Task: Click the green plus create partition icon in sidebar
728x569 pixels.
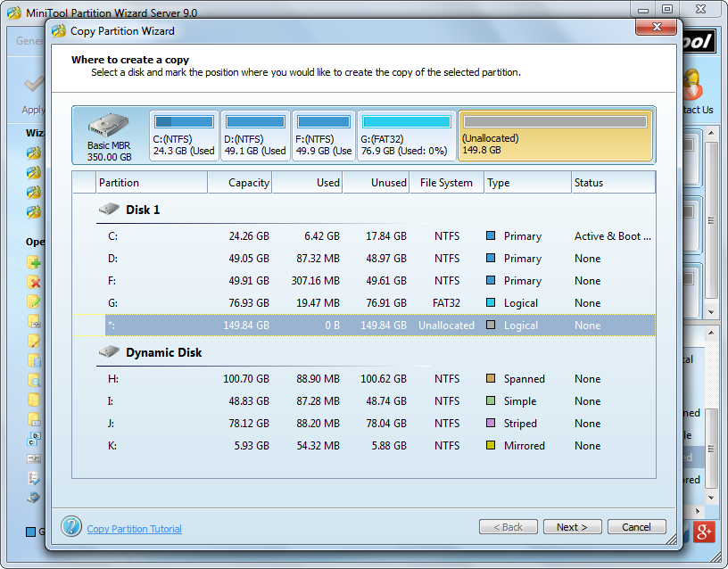Action: tap(34, 263)
